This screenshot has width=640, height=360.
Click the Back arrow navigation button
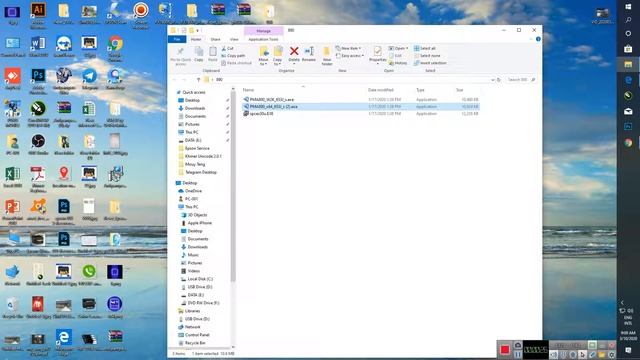point(175,80)
